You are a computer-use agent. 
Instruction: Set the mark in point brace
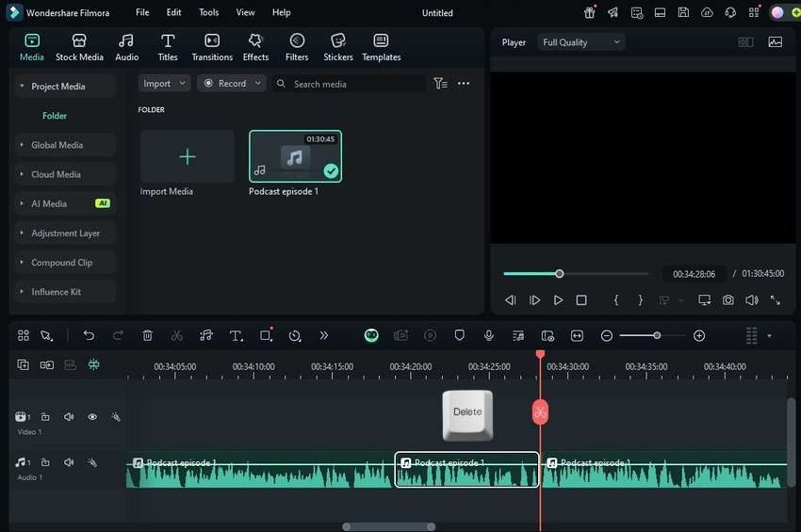(x=616, y=300)
